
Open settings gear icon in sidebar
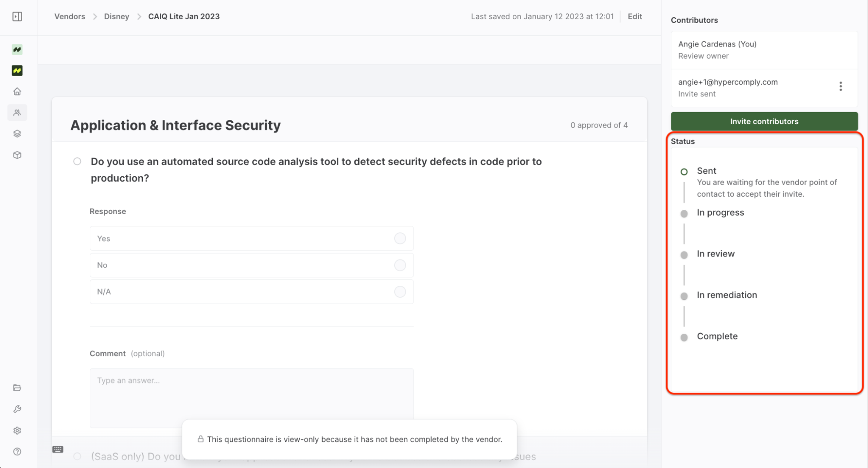click(17, 430)
